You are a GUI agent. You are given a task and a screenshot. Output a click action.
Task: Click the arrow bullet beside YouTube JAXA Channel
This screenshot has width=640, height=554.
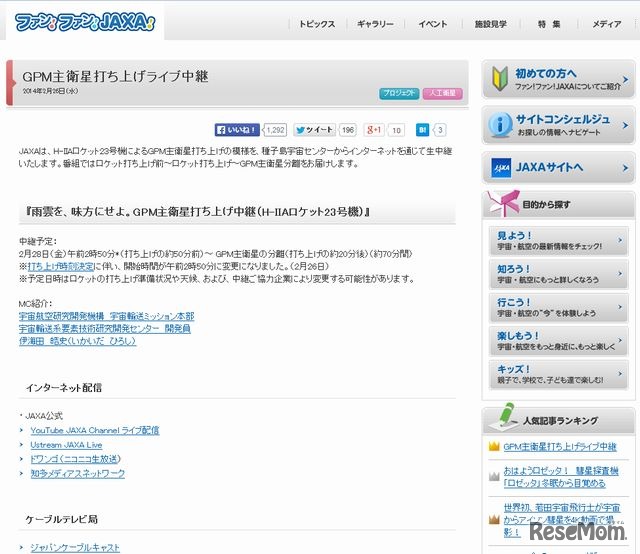[x=22, y=430]
